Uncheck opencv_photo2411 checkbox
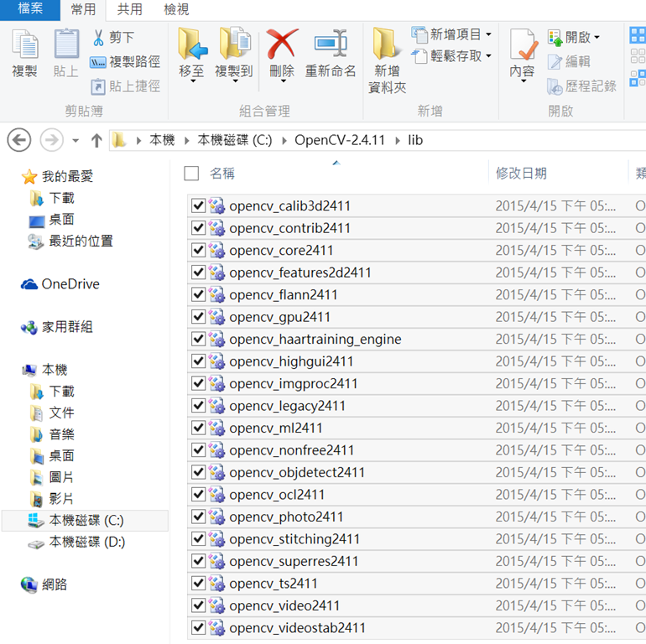 pyautogui.click(x=198, y=517)
